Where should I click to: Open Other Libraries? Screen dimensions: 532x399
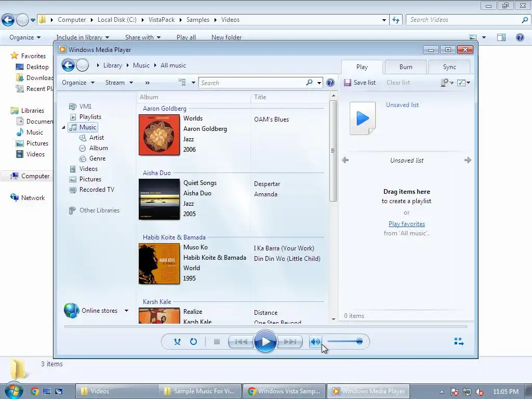95,210
